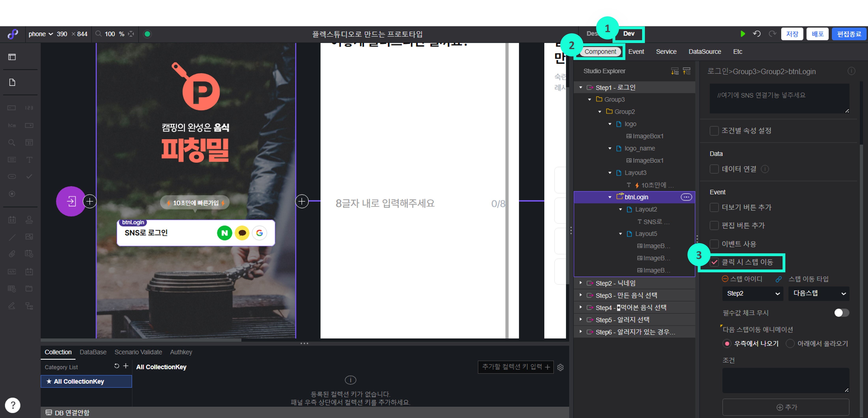Image resolution: width=868 pixels, height=418 pixels.
Task: Click the 조건 condition text area
Action: (x=786, y=380)
